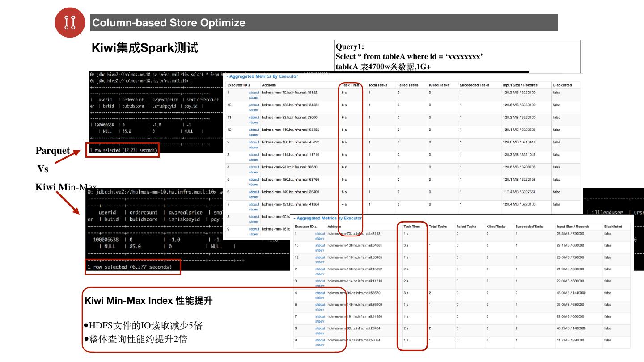Click '1 row selected (12.231 seconds)' terminal line
This screenshot has height=362, width=644.
[x=123, y=150]
